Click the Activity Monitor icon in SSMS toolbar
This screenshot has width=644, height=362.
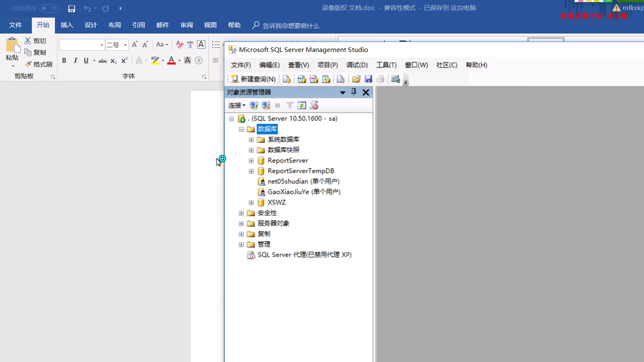395,79
